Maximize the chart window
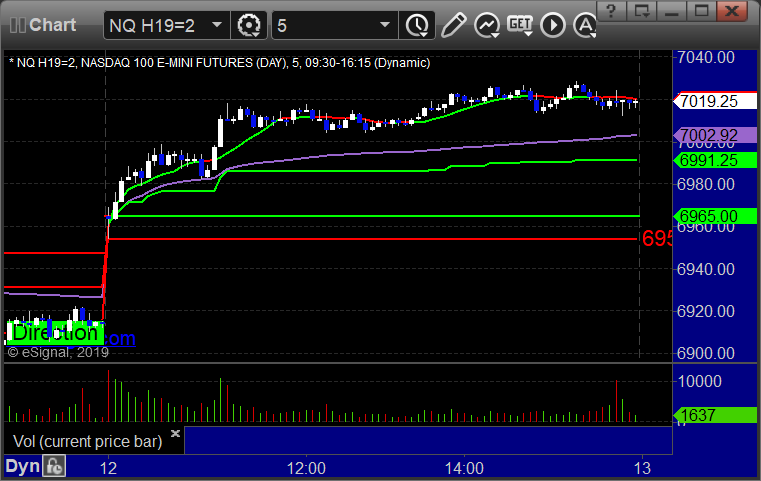 click(x=701, y=11)
